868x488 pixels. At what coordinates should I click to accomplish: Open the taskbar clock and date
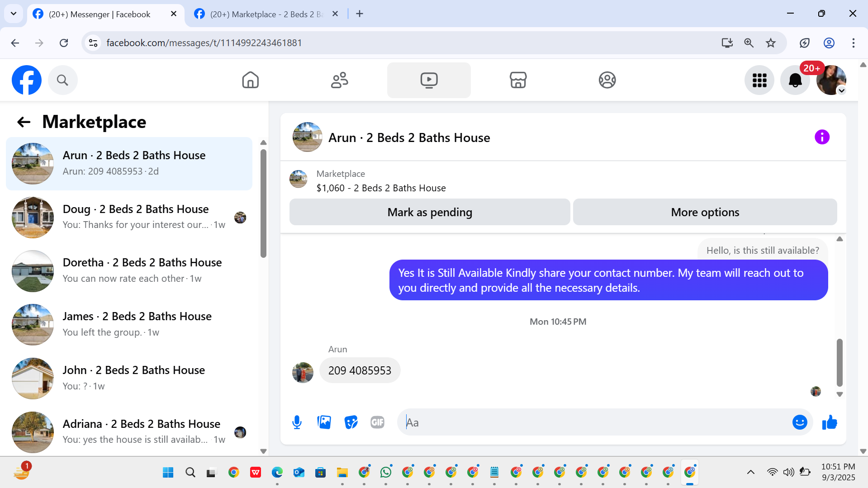838,472
